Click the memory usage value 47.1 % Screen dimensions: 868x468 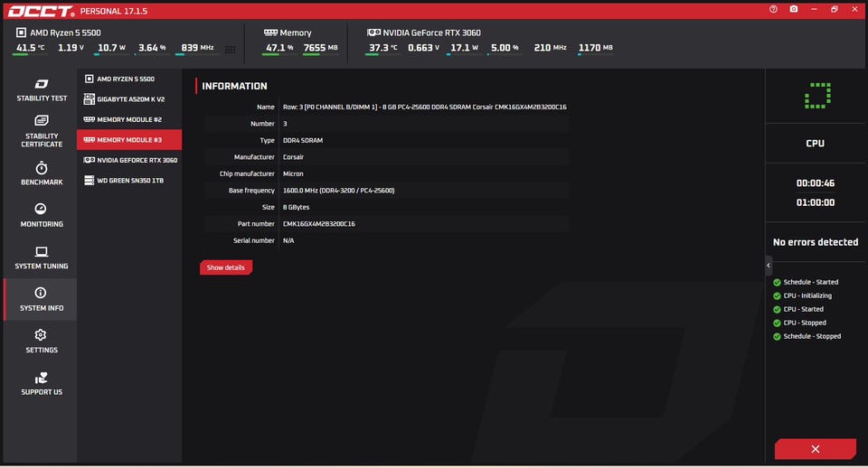point(279,48)
